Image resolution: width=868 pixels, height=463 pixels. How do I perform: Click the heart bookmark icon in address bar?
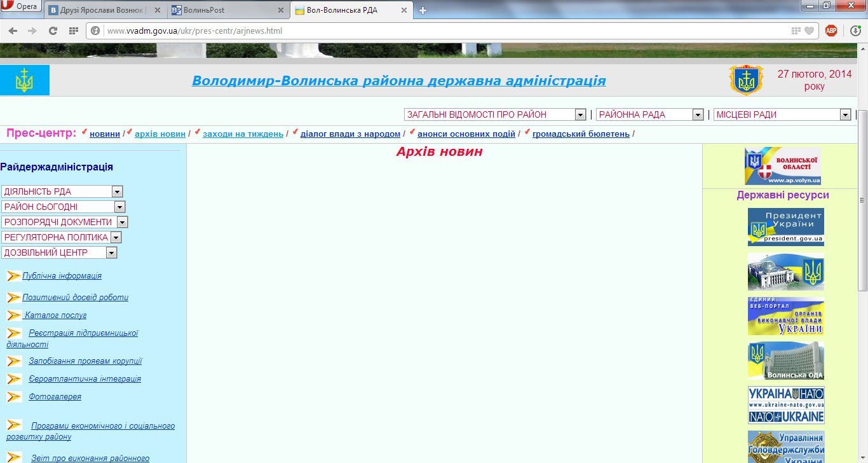click(809, 31)
